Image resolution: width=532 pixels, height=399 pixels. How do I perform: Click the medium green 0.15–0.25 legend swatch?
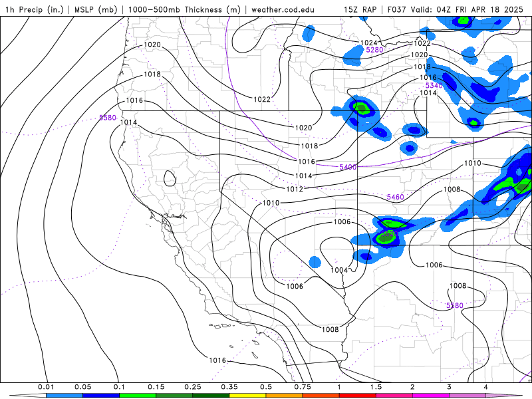coord(174,396)
